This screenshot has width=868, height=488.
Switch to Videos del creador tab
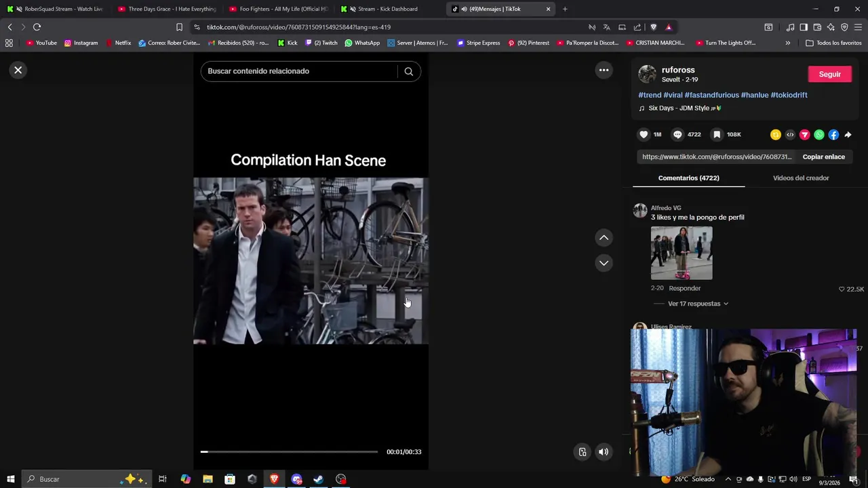801,178
